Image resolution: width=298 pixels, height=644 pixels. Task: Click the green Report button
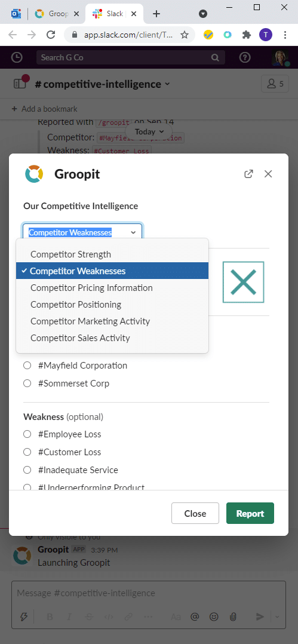click(x=250, y=513)
